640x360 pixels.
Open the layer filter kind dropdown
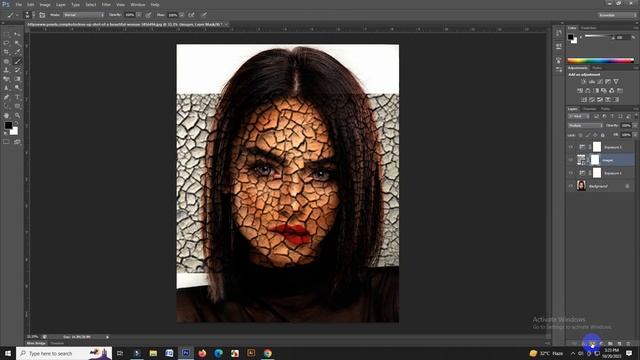(x=579, y=117)
